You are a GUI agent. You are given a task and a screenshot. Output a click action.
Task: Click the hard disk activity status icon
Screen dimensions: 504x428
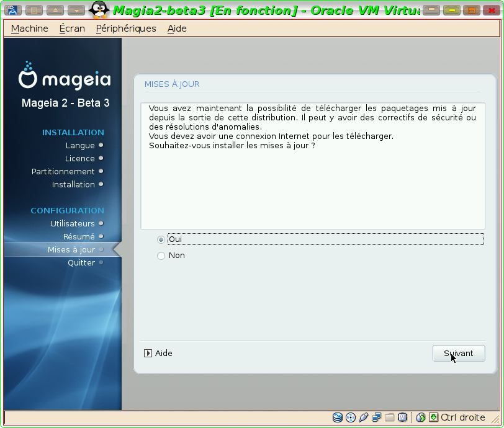pyautogui.click(x=338, y=417)
